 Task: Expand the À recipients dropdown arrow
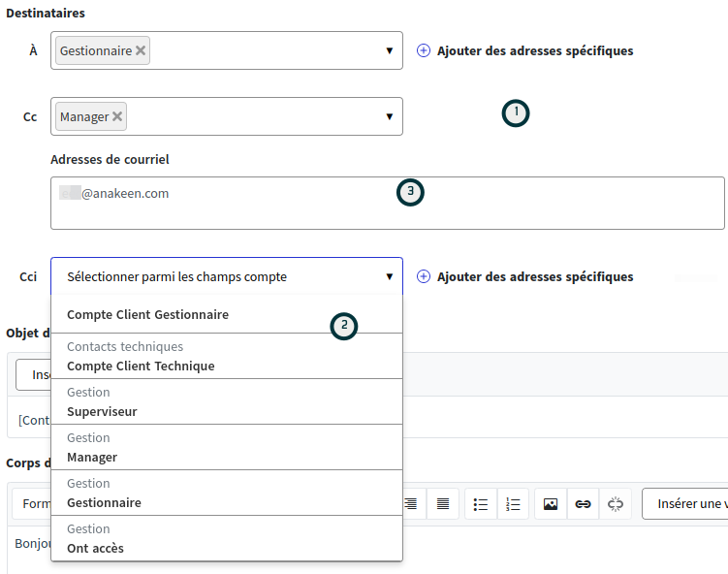[x=389, y=50]
